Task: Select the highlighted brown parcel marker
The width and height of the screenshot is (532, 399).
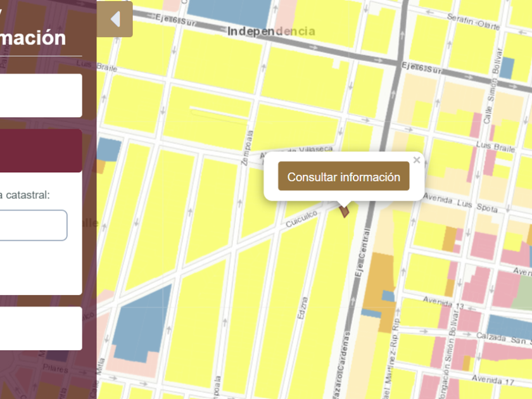Action: click(345, 212)
